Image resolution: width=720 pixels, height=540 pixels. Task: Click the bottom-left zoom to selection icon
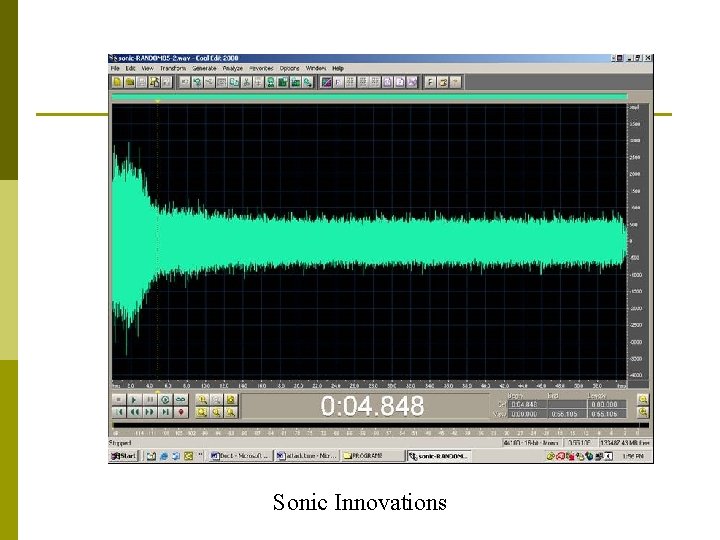[202, 412]
